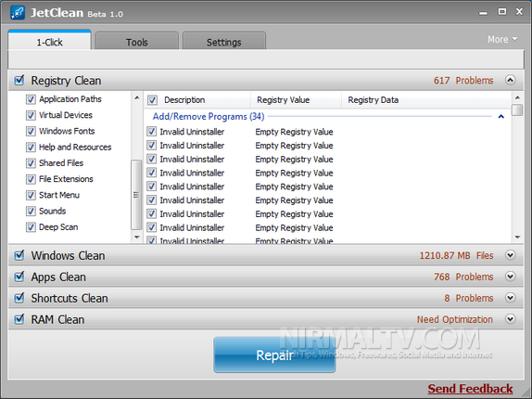Toggle the select-all checkbox beside Description
Image resolution: width=532 pixels, height=399 pixels.
[152, 100]
